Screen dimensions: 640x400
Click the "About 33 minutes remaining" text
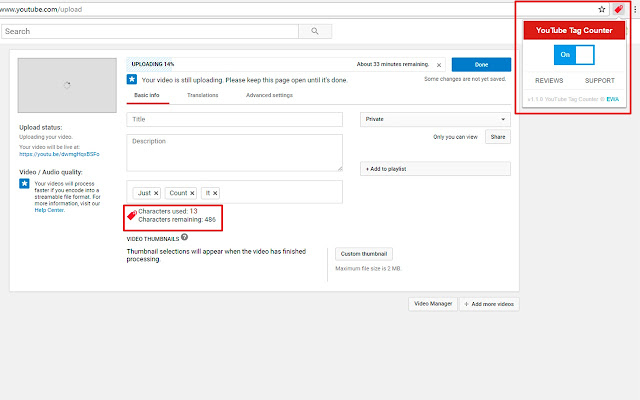click(x=393, y=64)
